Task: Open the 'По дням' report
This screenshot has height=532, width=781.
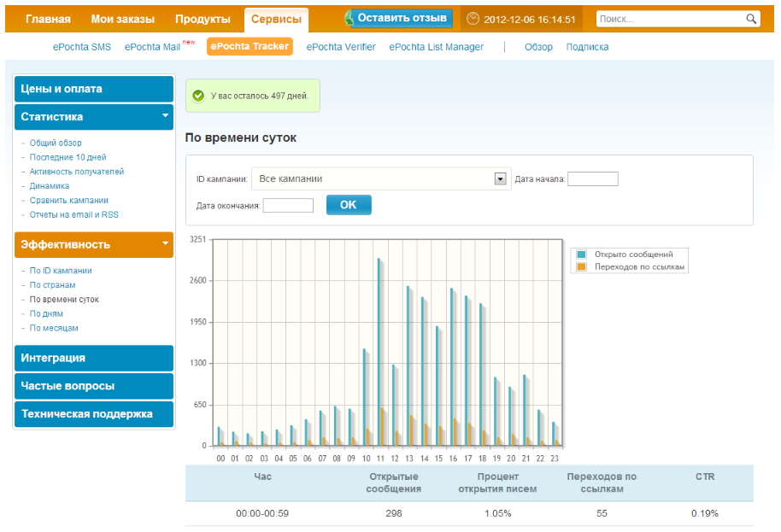Action: [x=46, y=314]
